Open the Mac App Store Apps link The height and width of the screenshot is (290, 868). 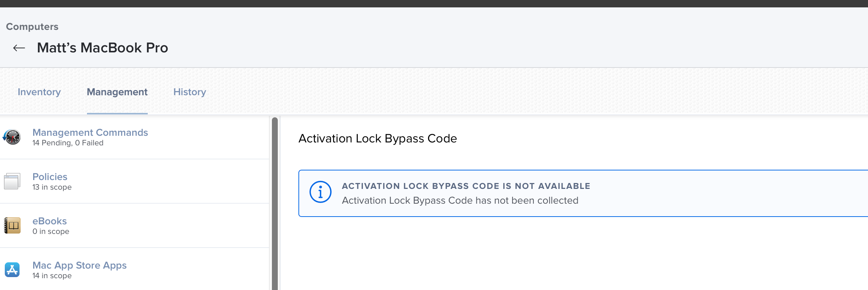coord(80,265)
